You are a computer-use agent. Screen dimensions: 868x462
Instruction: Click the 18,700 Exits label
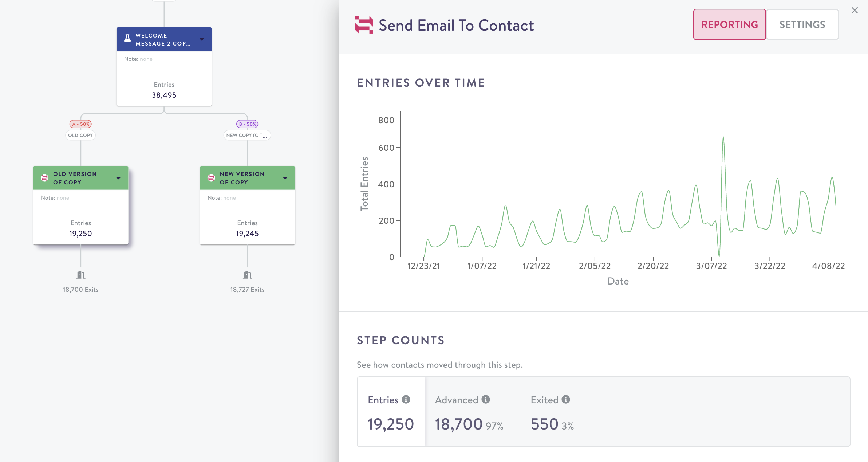point(80,290)
